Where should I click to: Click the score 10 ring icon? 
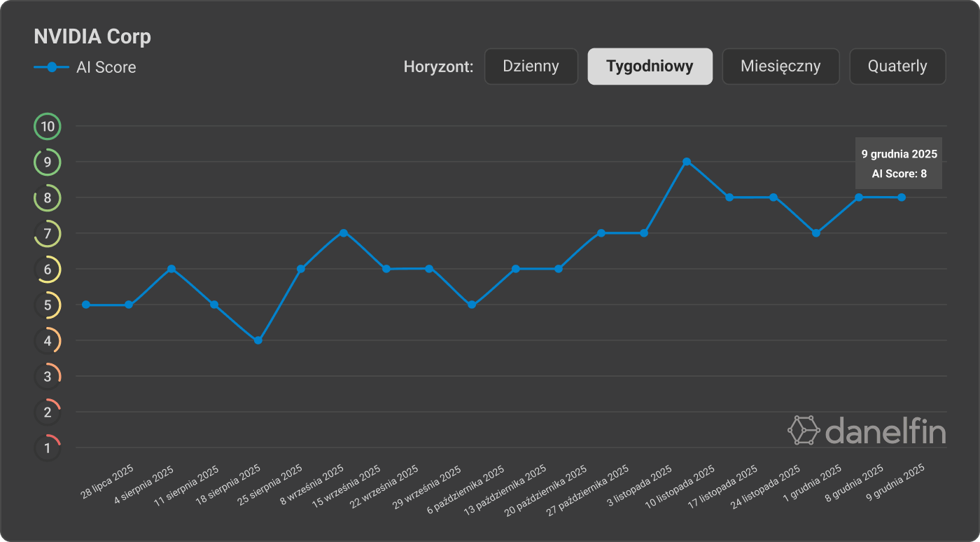pos(48,127)
